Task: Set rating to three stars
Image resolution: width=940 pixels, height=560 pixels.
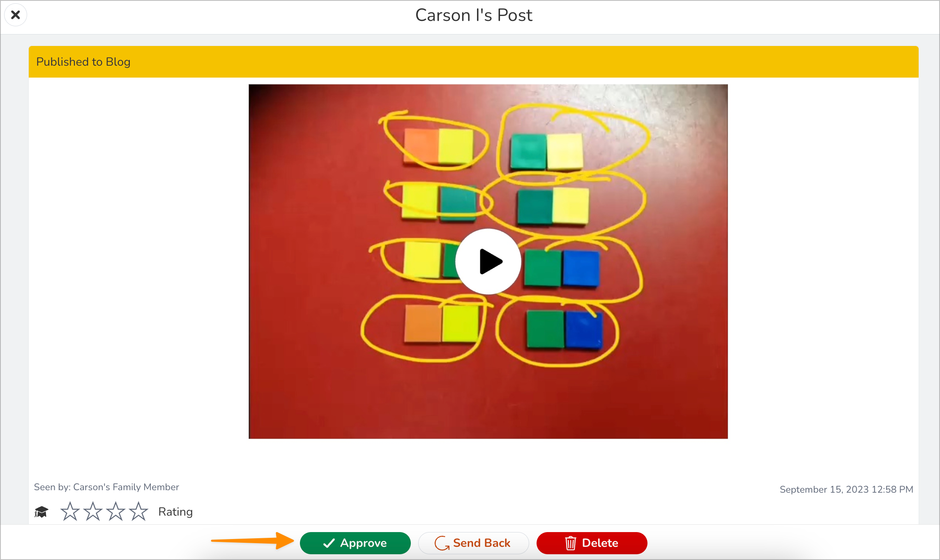Action: click(115, 512)
